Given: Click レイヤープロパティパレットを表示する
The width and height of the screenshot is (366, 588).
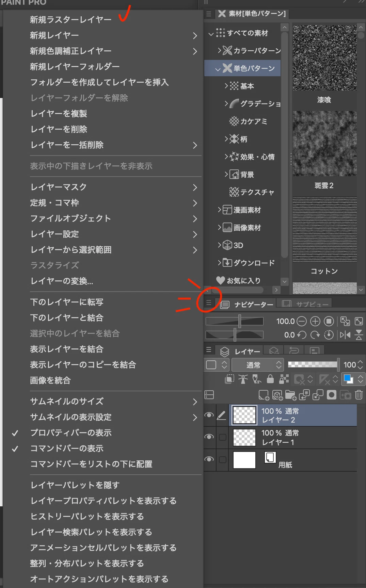Looking at the screenshot, I should click(104, 501).
